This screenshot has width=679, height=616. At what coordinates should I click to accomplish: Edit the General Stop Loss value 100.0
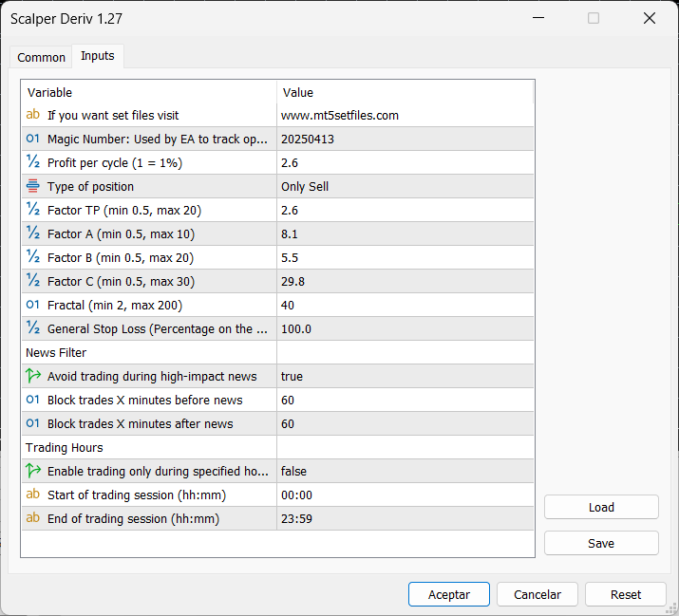pyautogui.click(x=405, y=329)
